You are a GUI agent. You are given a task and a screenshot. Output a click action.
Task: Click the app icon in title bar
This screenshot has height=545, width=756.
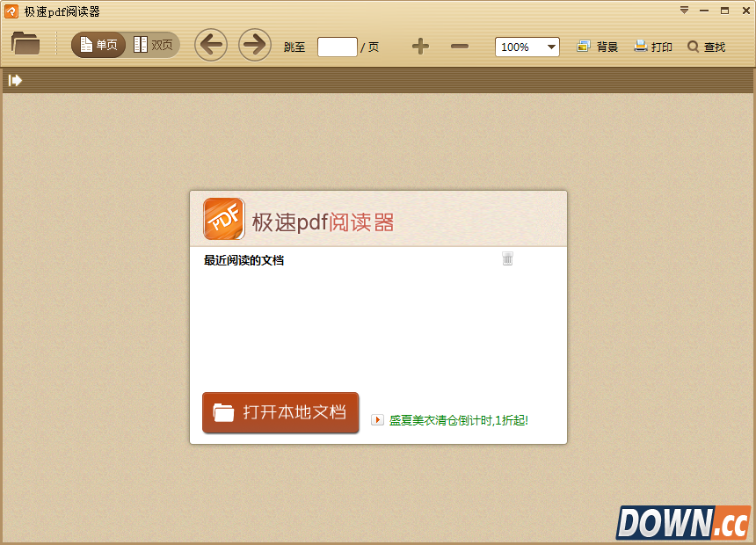[10, 11]
